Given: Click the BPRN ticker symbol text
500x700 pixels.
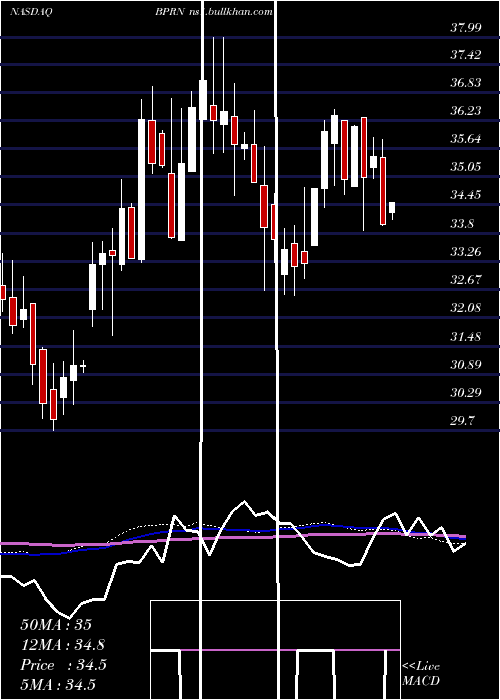Looking at the screenshot, I should click(x=170, y=12).
